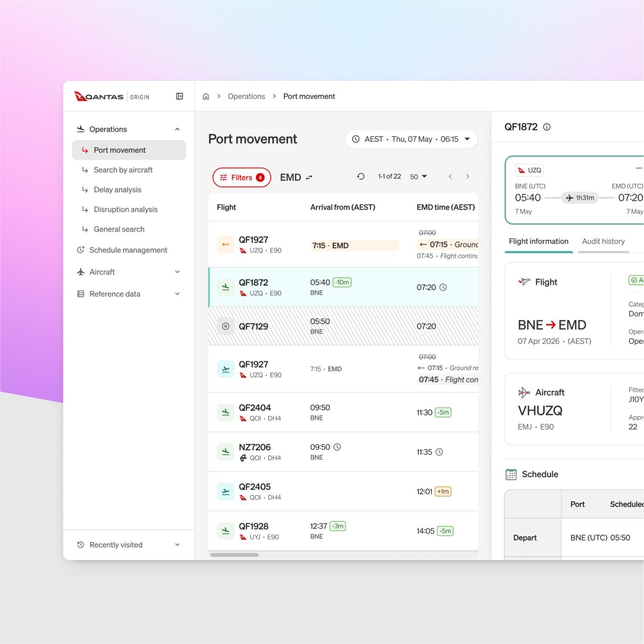Viewport: 644px width, 644px height.
Task: Click the Flight column header
Action: pyautogui.click(x=226, y=207)
